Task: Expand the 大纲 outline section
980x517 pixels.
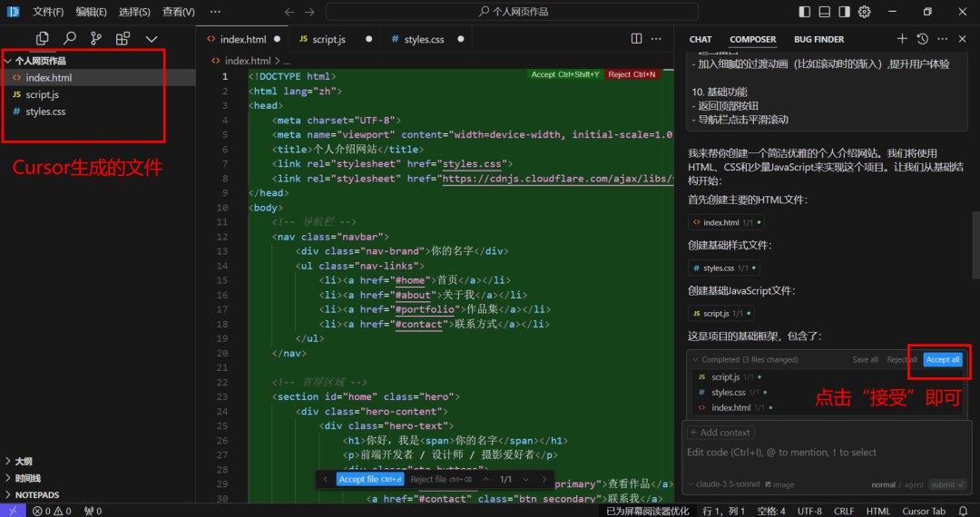Action: [x=24, y=461]
